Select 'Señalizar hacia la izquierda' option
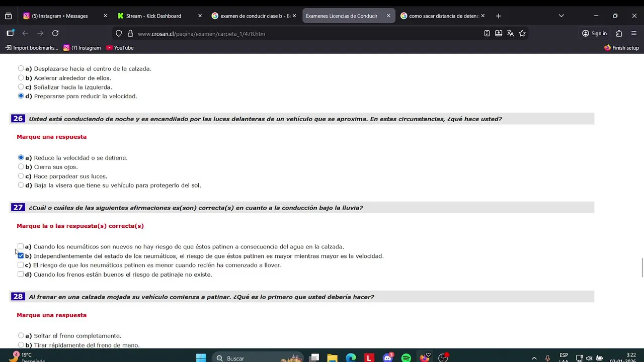This screenshot has height=362, width=644. point(21,86)
